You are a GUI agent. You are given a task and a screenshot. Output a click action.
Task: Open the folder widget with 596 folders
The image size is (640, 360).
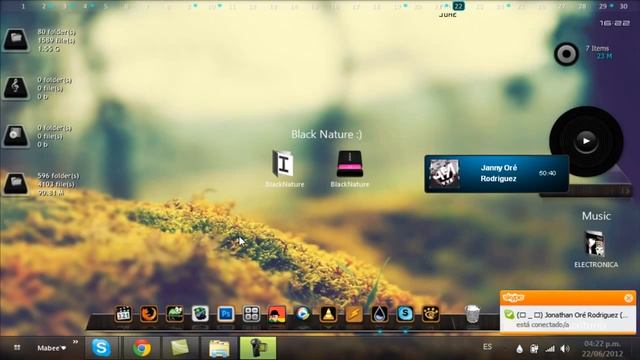pos(16,183)
